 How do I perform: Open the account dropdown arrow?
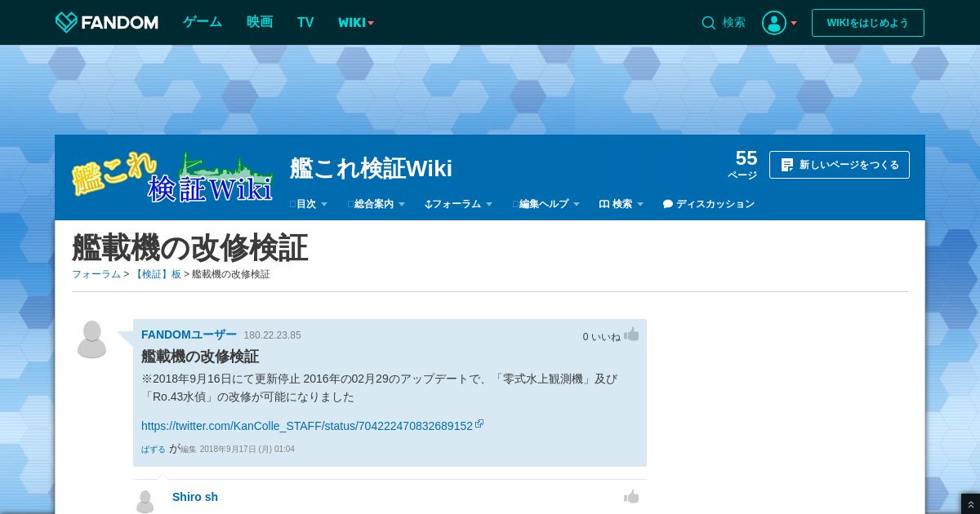coord(794,23)
